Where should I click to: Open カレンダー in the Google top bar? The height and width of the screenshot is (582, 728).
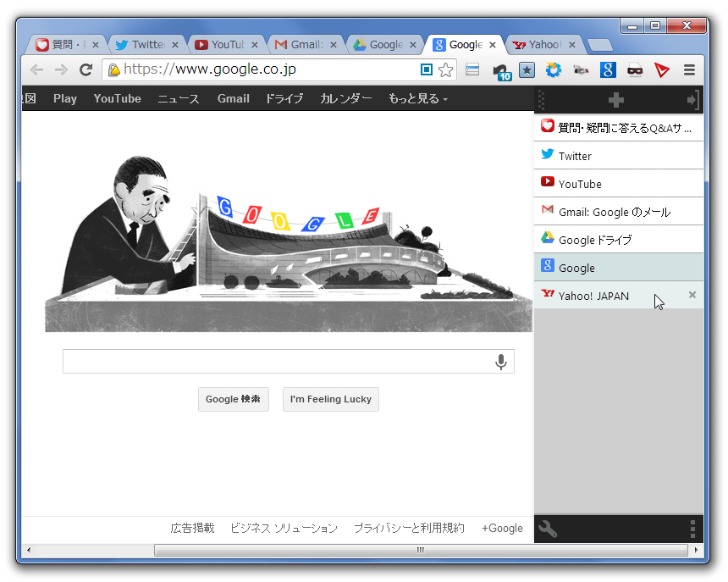(x=346, y=99)
